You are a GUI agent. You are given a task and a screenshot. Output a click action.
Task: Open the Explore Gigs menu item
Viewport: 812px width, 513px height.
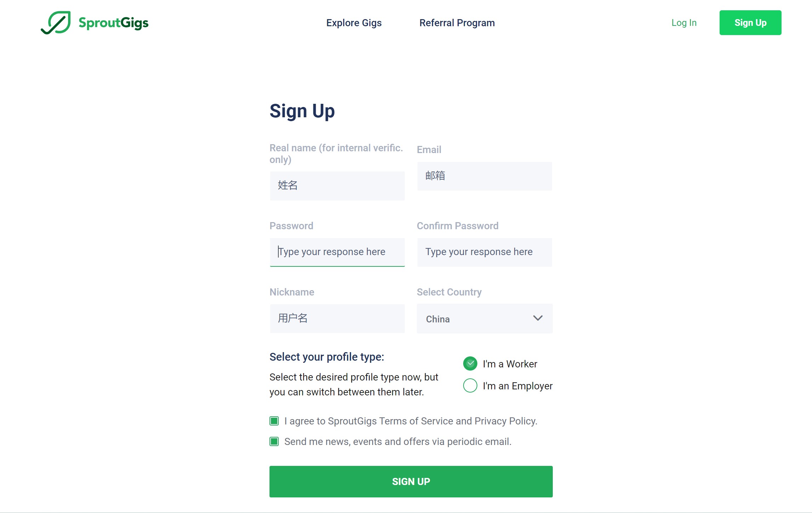(x=354, y=23)
